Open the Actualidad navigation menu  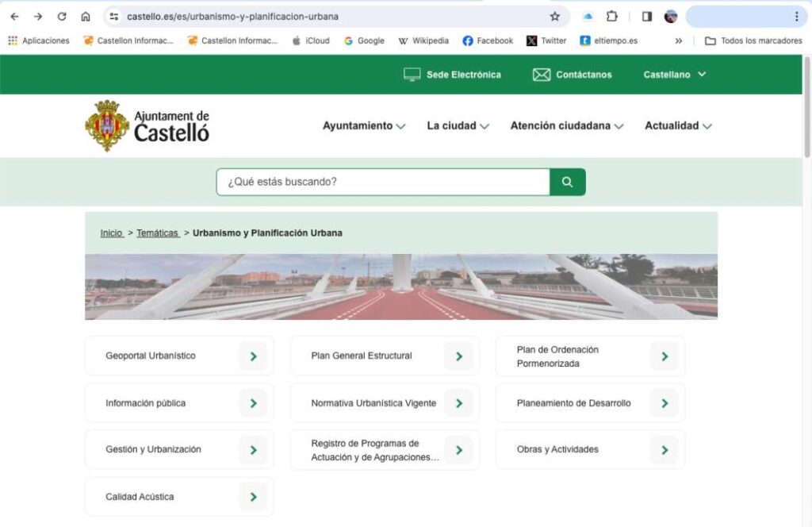[678, 125]
